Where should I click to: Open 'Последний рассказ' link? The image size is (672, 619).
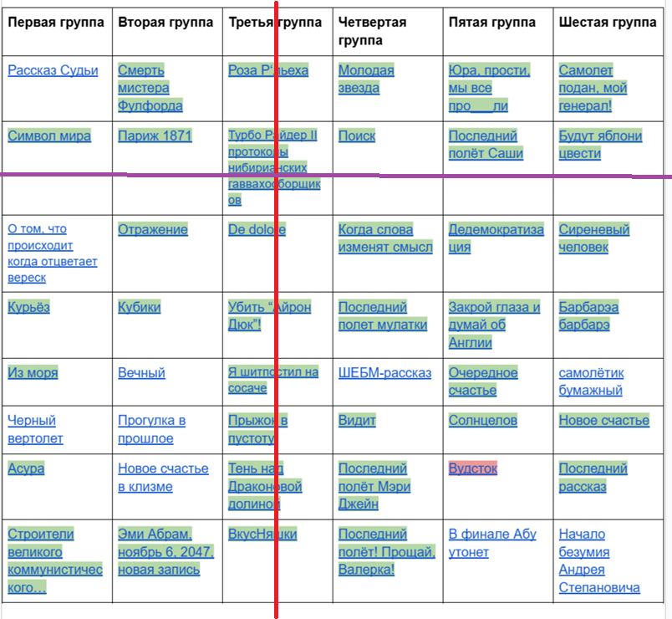(x=593, y=478)
